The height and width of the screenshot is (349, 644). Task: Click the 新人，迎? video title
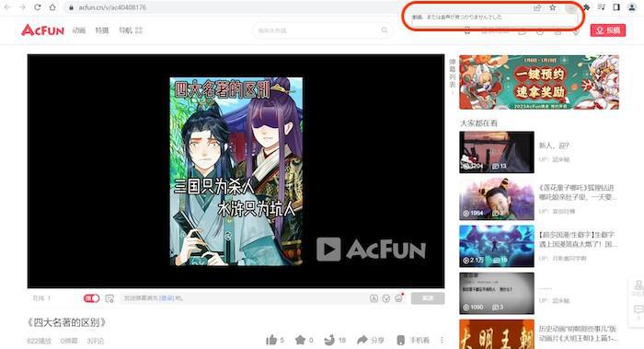(554, 145)
